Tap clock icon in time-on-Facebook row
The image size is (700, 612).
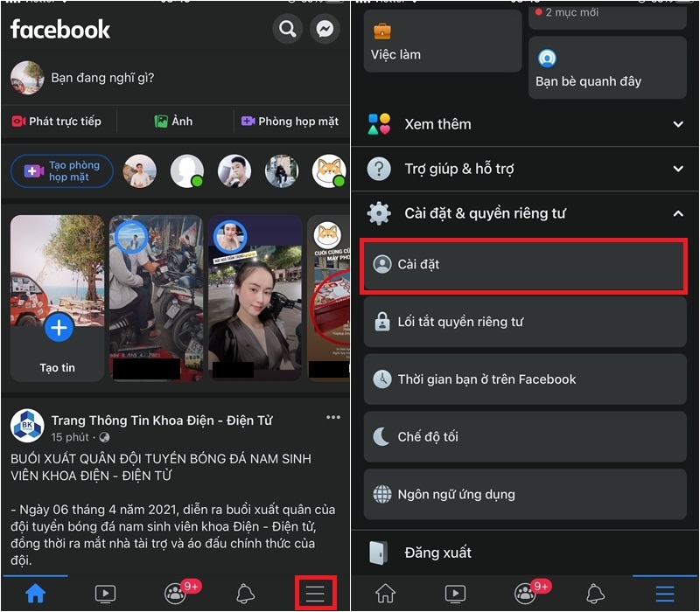point(382,379)
